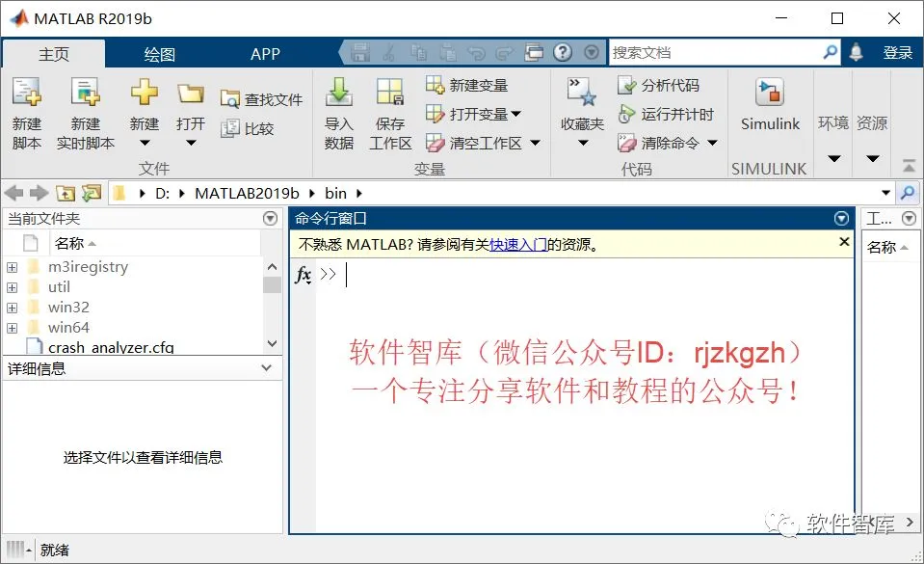Screen dimensions: 924x564
Task: Click the search magnifier beside the address bar
Action: (908, 192)
